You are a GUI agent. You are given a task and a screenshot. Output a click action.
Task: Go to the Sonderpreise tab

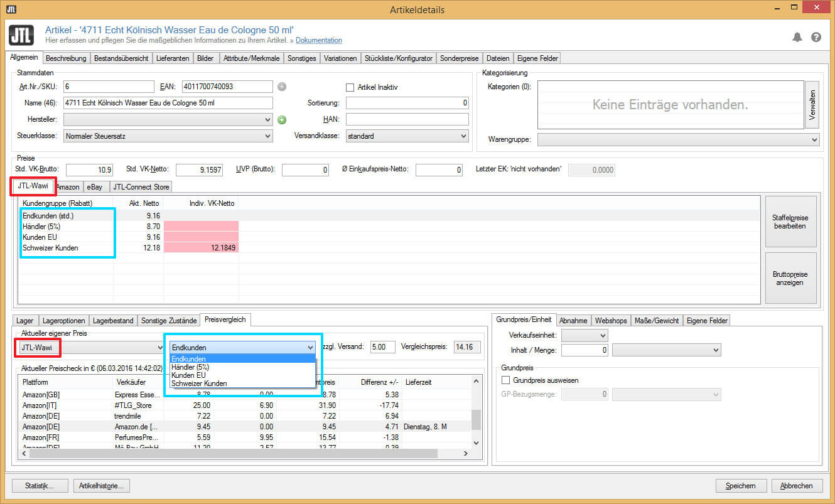pyautogui.click(x=460, y=58)
